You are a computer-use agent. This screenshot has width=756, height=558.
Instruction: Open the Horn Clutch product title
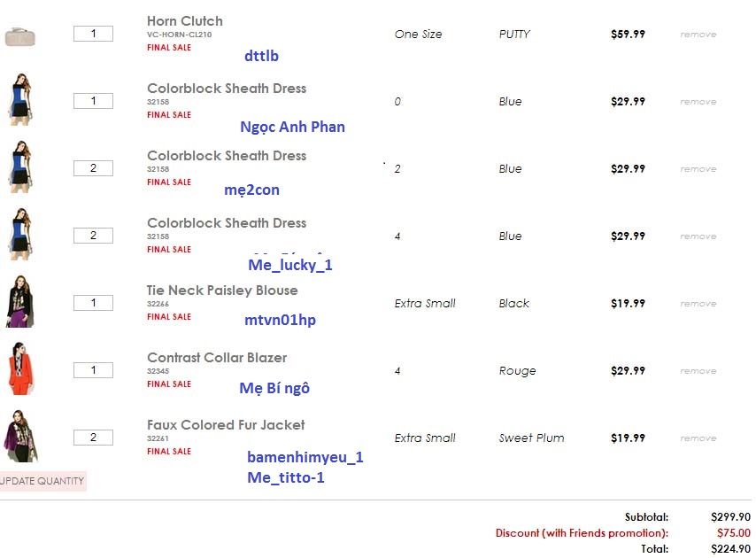(x=185, y=21)
